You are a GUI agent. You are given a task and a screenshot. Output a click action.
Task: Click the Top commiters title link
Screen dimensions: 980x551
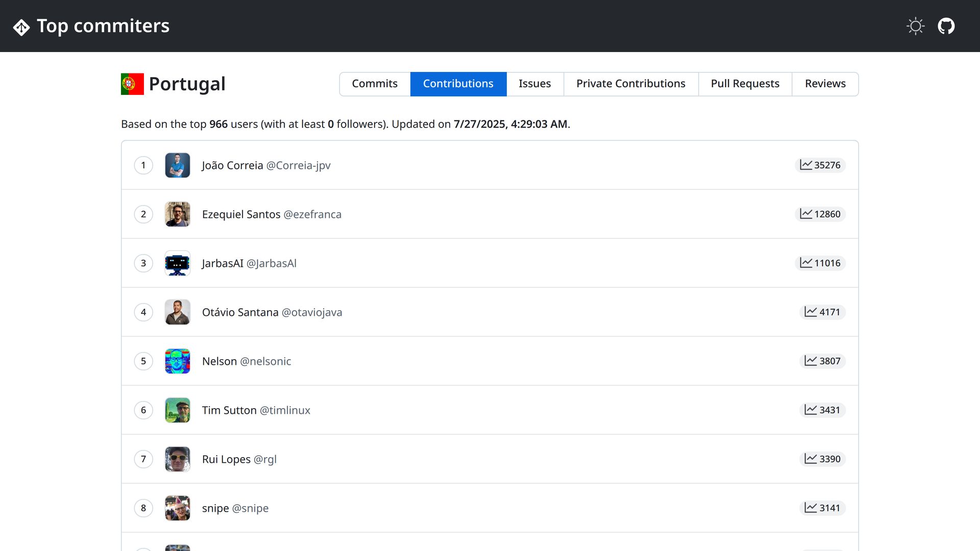point(103,26)
